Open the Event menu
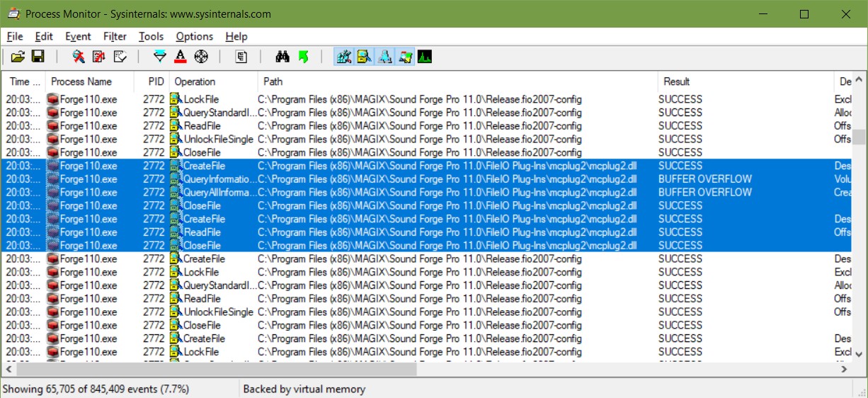The image size is (868, 398). [x=78, y=36]
